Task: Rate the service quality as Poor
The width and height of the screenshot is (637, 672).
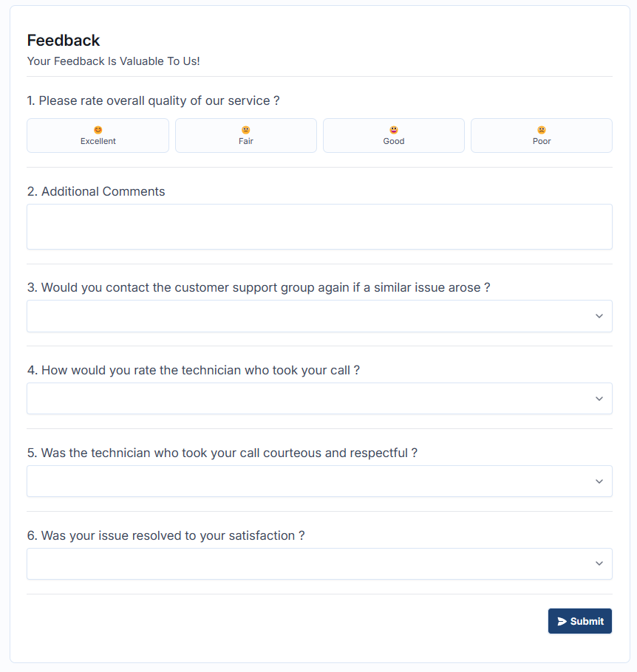Action: 542,136
